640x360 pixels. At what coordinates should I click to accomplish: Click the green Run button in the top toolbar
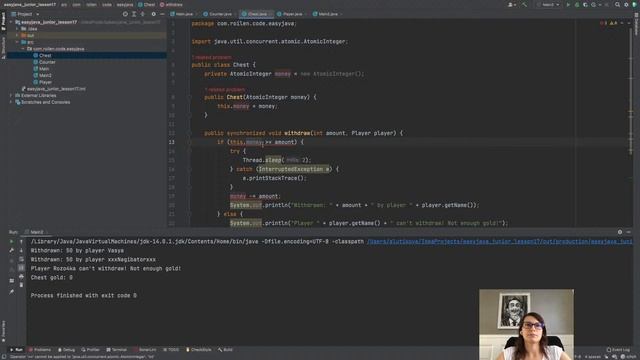click(568, 4)
